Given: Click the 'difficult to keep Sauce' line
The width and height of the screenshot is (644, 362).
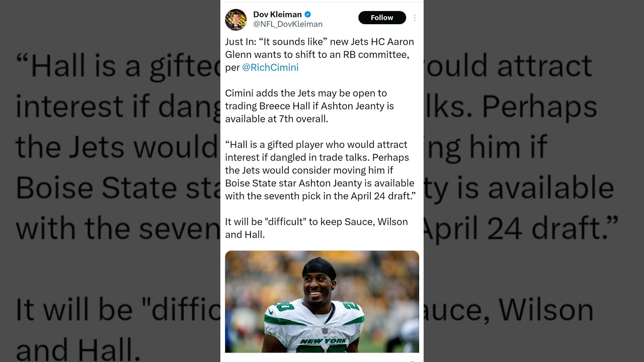Looking at the screenshot, I should pyautogui.click(x=316, y=228).
